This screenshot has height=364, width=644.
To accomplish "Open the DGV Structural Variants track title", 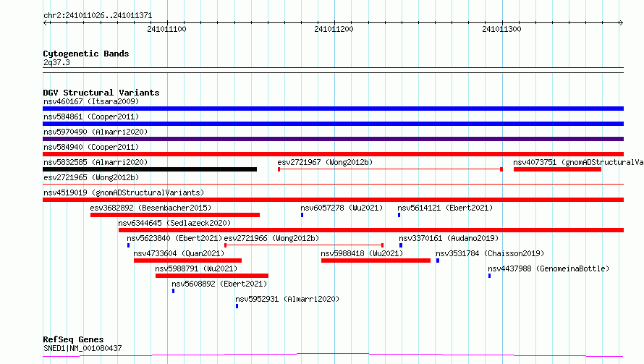I will point(101,93).
